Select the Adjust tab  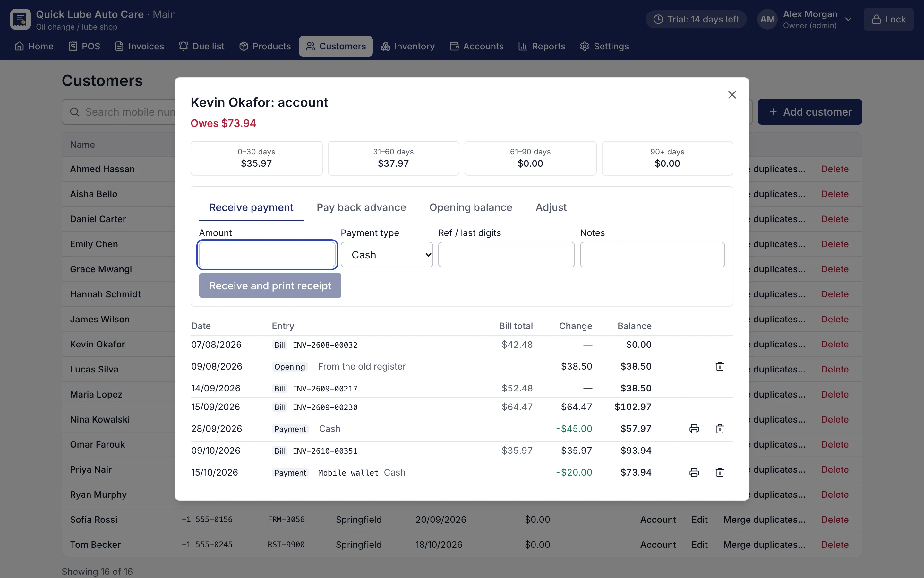pyautogui.click(x=551, y=207)
